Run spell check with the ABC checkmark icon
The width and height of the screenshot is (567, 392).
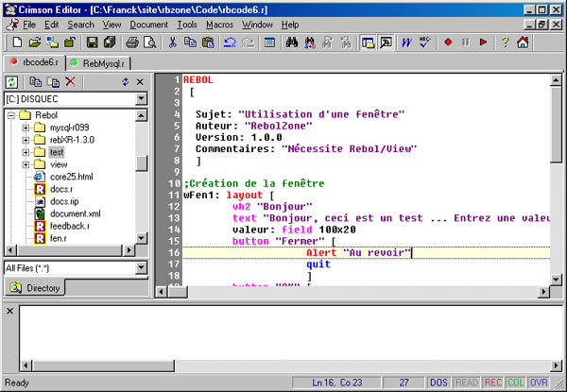424,43
